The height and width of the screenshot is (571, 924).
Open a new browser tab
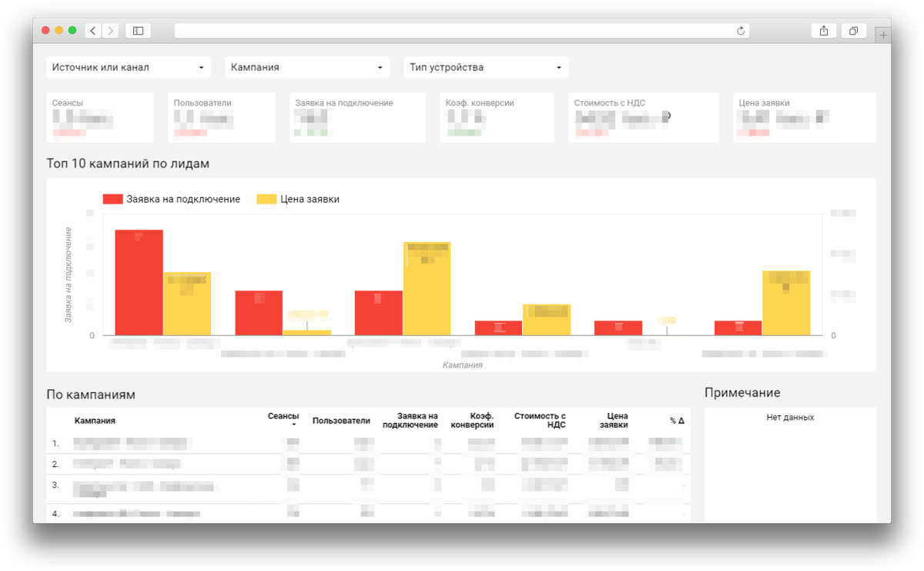(x=882, y=33)
